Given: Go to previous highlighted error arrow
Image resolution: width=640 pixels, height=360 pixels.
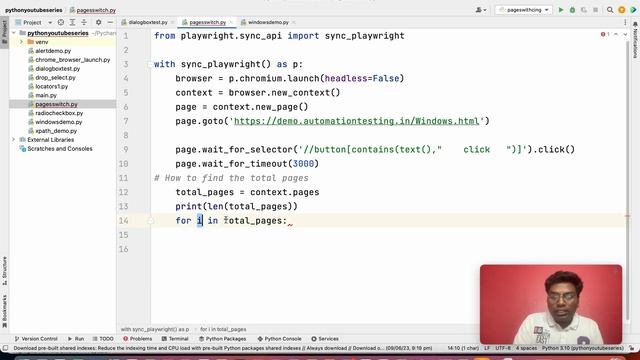Looking at the screenshot, I should click(616, 34).
